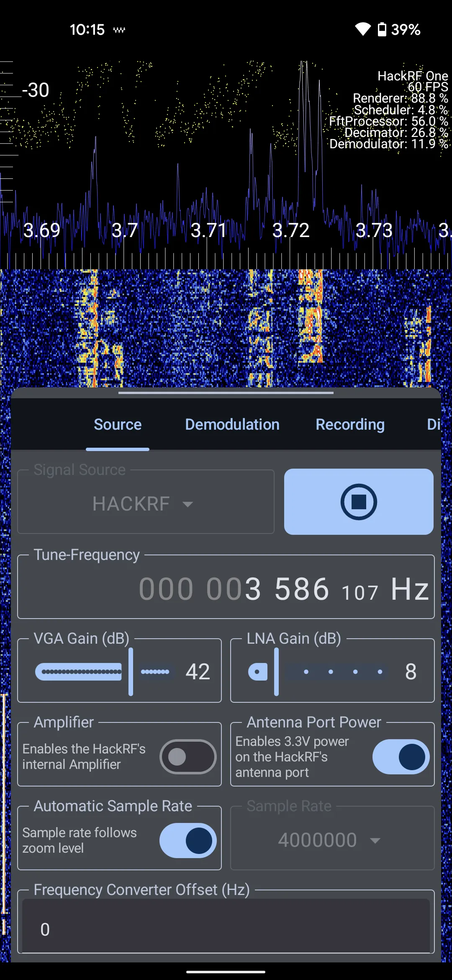The image size is (452, 980).
Task: Tap the battery status icon
Action: [x=382, y=29]
